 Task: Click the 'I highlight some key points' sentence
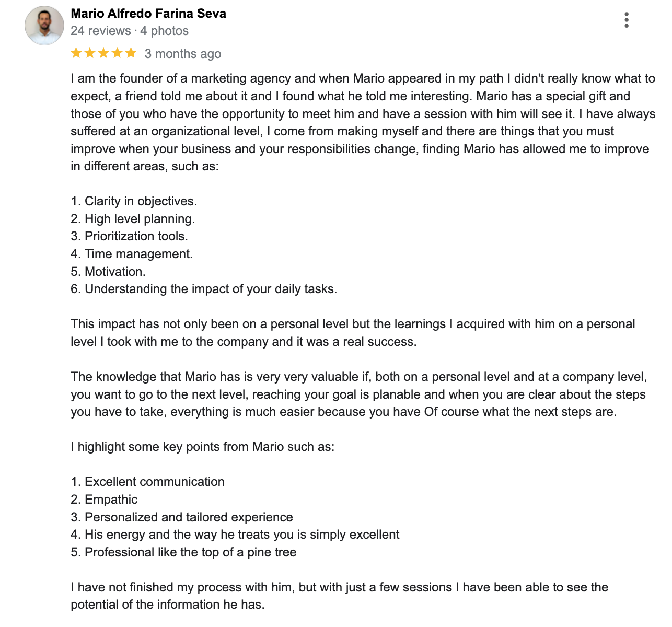(x=202, y=447)
